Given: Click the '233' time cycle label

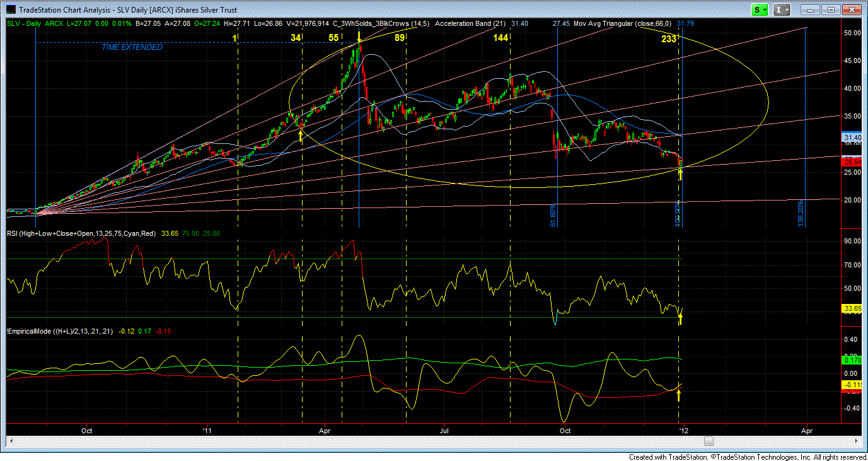Looking at the screenshot, I should [x=668, y=38].
